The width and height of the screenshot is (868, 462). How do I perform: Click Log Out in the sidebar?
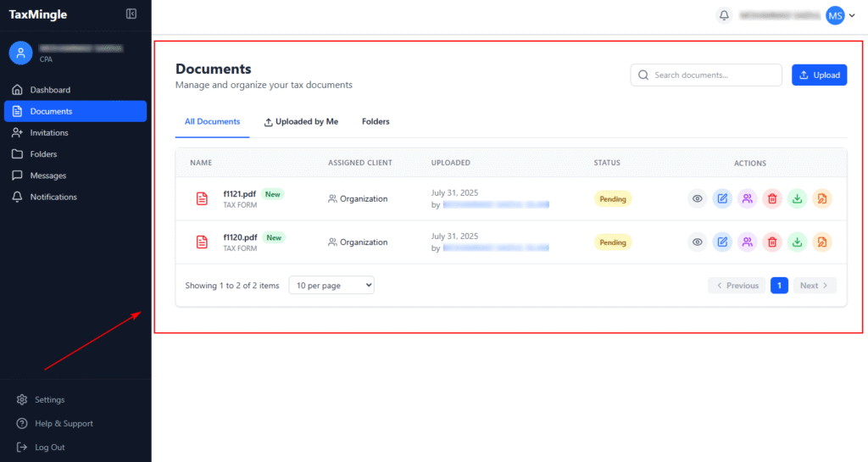click(49, 448)
